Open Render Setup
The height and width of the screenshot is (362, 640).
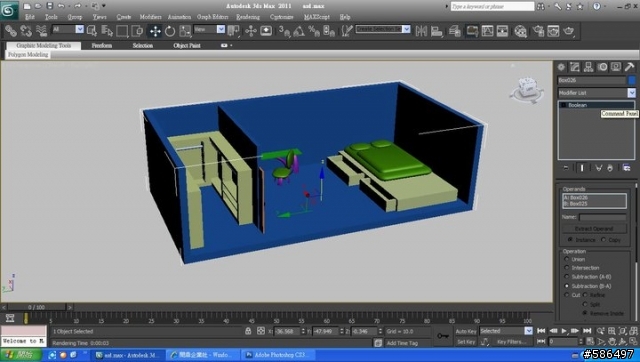(538, 31)
